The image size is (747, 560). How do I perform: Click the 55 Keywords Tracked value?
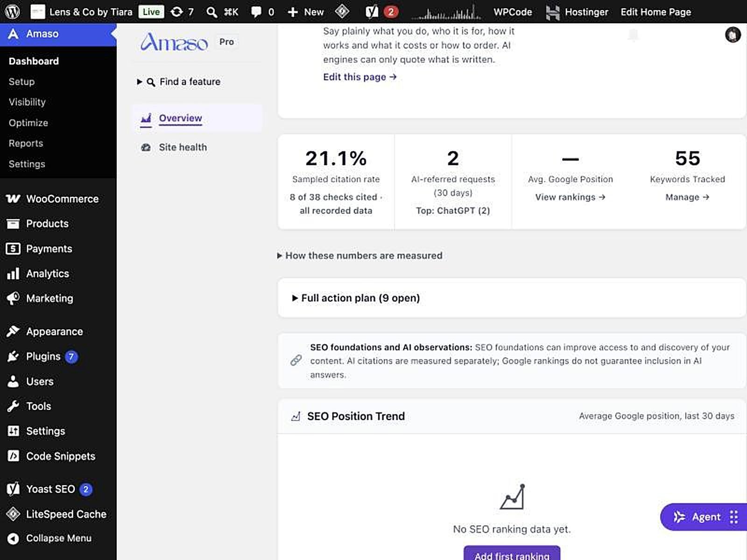point(687,159)
